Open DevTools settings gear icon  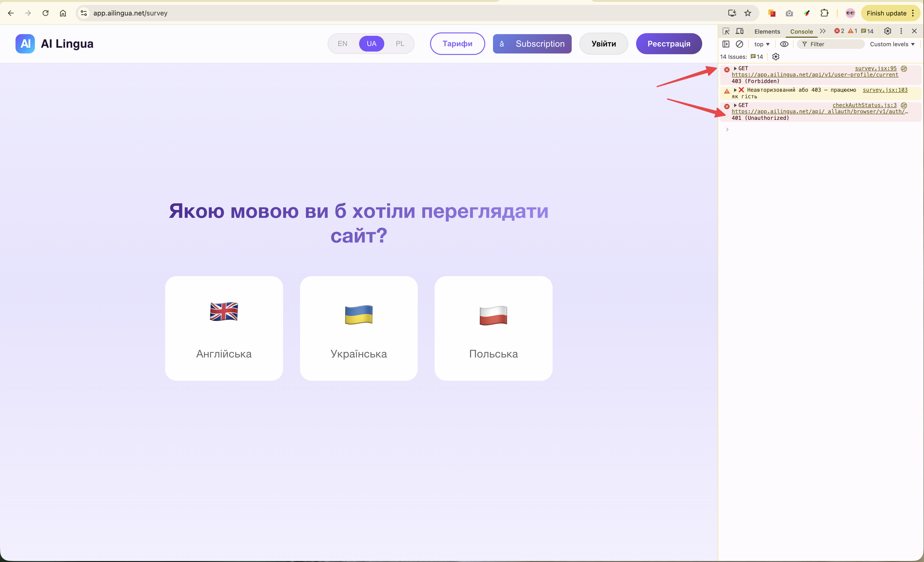click(x=887, y=31)
